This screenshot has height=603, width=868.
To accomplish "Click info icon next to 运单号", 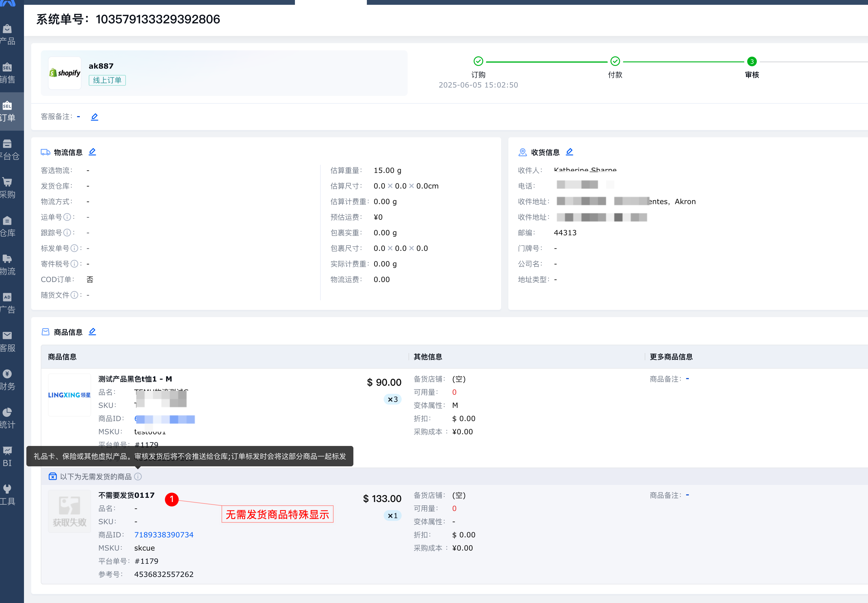I will [x=67, y=217].
